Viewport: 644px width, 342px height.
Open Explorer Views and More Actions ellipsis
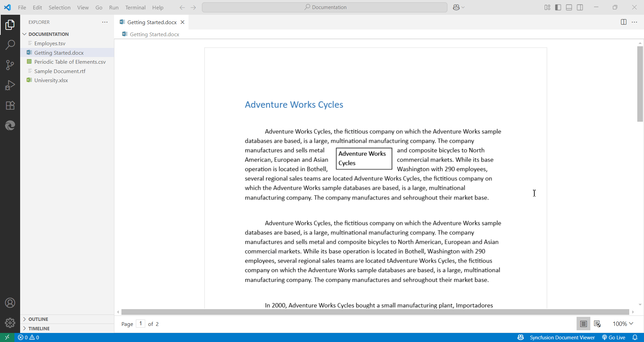105,22
